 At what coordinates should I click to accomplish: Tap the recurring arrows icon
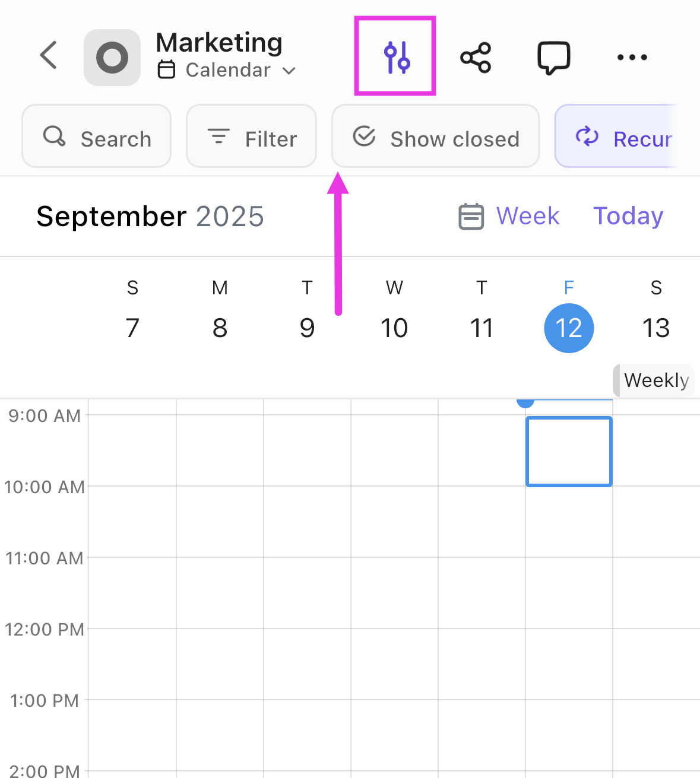coord(587,137)
